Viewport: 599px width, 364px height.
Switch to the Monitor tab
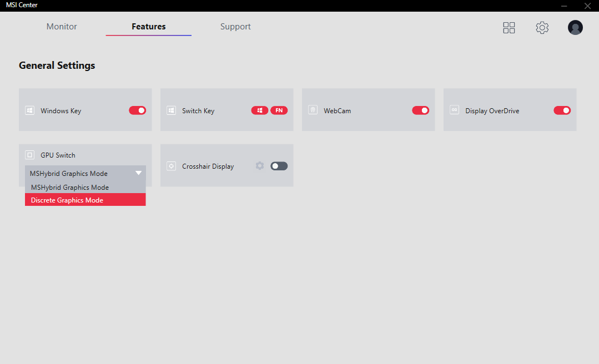tap(62, 26)
